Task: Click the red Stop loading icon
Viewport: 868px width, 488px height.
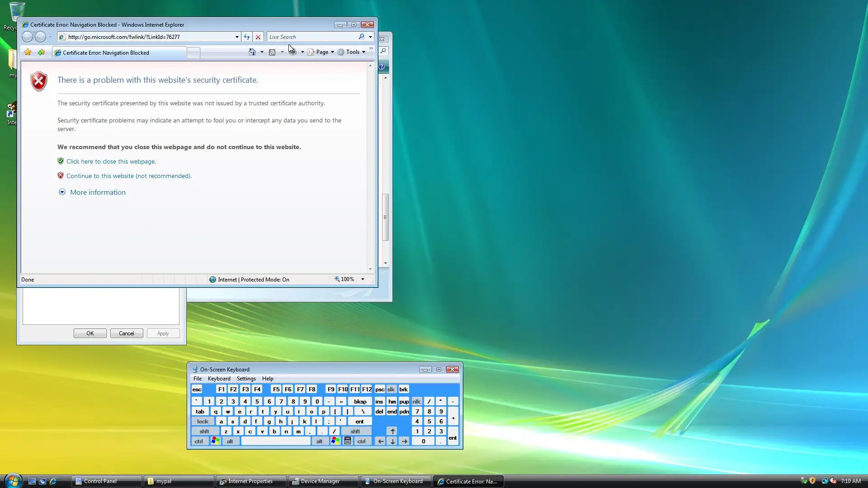Action: [258, 37]
